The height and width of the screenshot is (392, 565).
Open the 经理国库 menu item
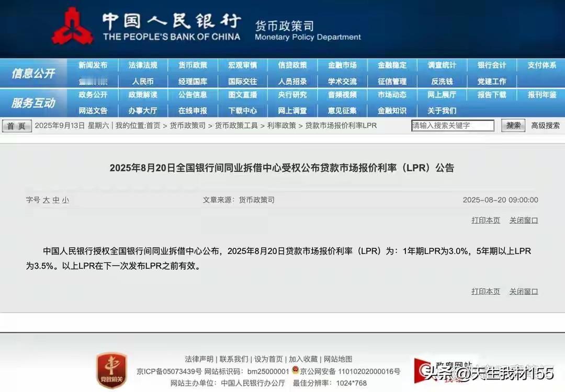tap(193, 82)
